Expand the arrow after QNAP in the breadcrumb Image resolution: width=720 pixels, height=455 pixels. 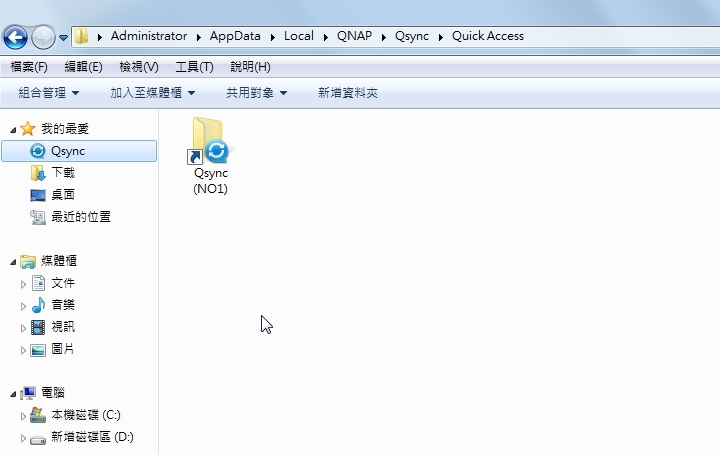pos(383,37)
